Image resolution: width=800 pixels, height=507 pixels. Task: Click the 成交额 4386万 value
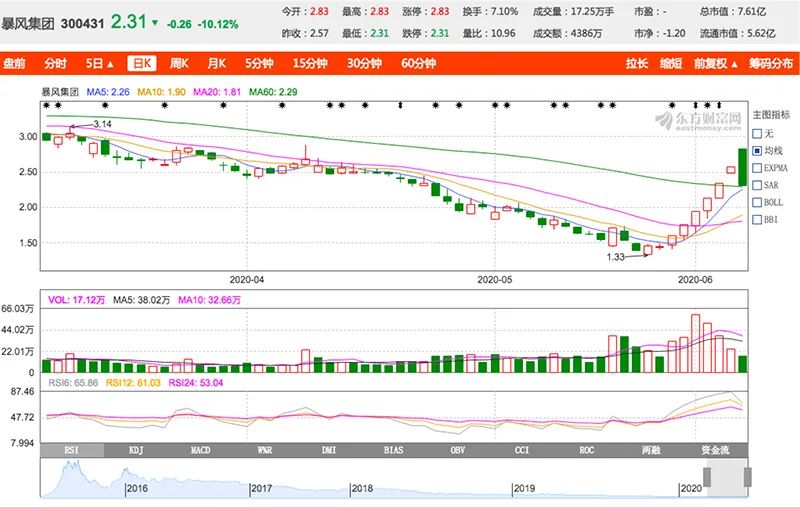click(x=584, y=34)
